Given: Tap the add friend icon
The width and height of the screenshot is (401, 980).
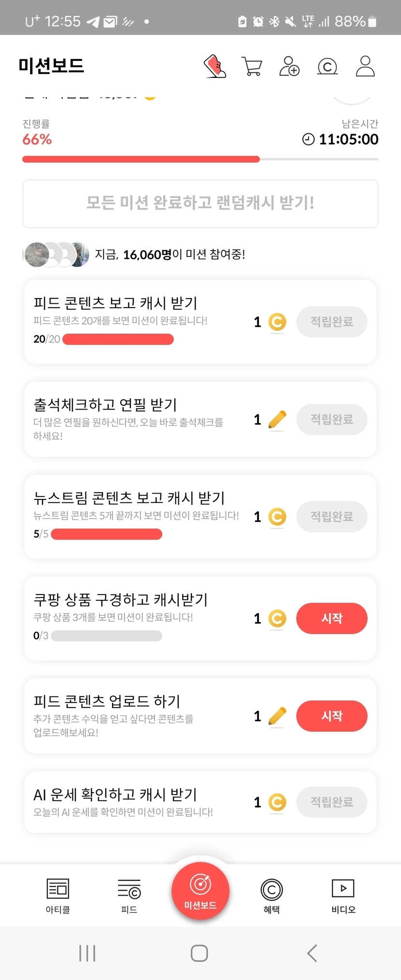Looking at the screenshot, I should coord(289,66).
